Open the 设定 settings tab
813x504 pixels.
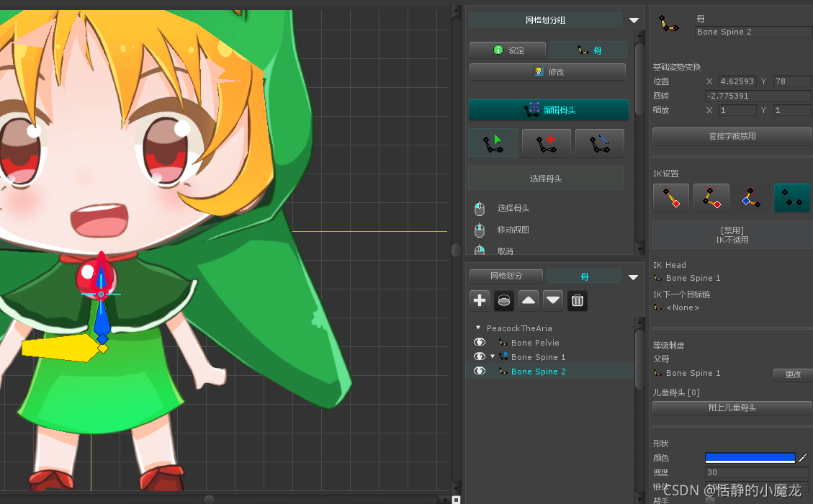tap(508, 50)
